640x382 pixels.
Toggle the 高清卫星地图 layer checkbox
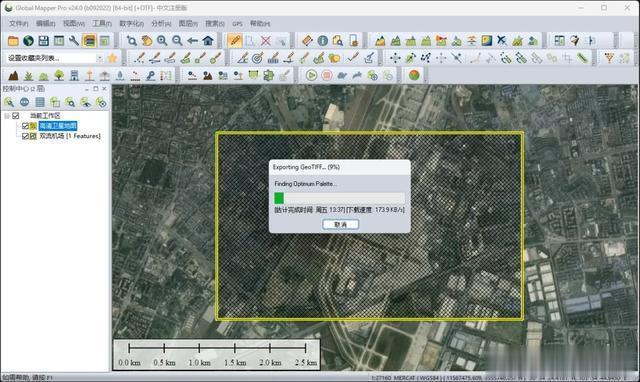(25, 126)
